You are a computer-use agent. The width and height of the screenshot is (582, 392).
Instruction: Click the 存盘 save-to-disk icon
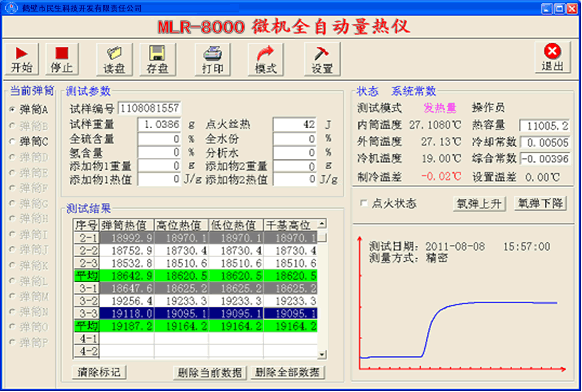(x=157, y=59)
